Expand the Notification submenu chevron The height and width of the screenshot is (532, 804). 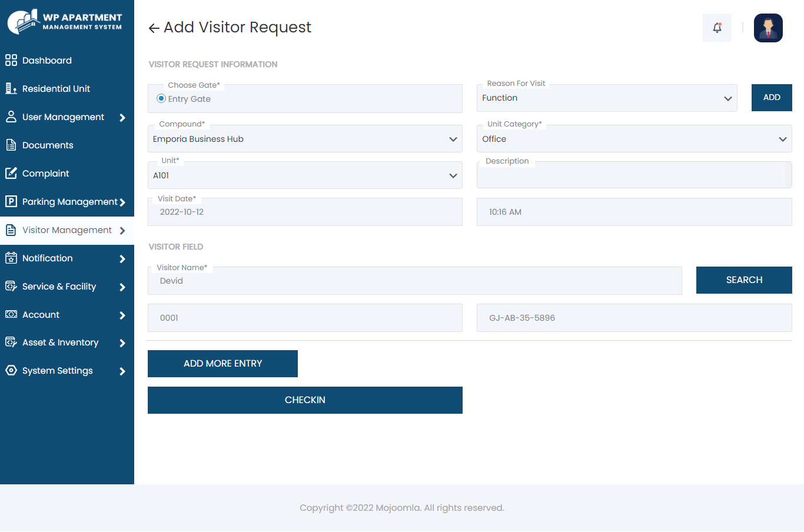point(122,259)
